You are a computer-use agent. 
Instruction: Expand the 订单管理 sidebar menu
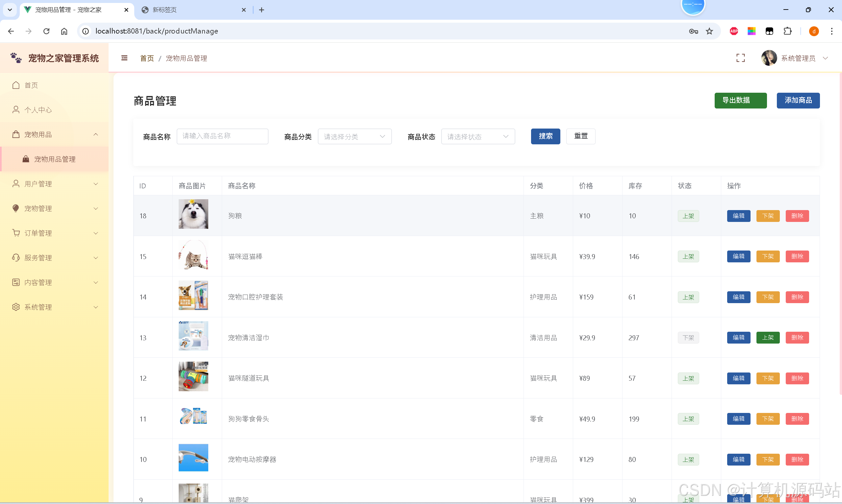[54, 233]
